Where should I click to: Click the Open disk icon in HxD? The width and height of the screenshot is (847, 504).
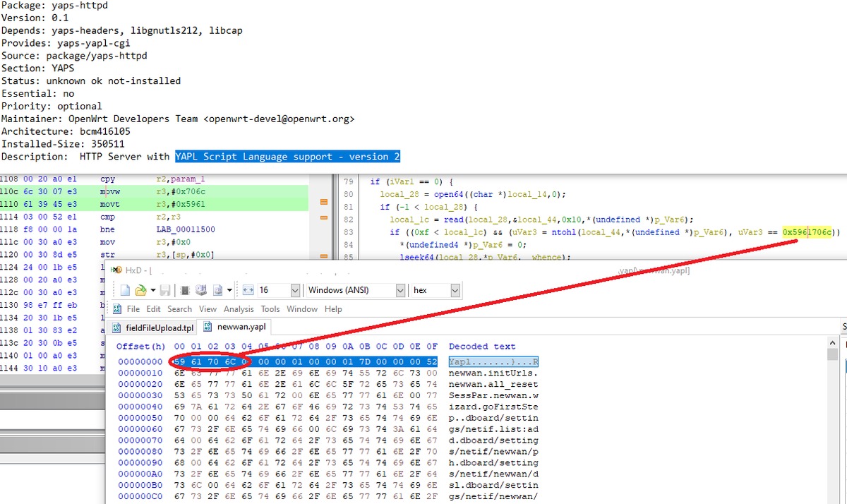(201, 290)
